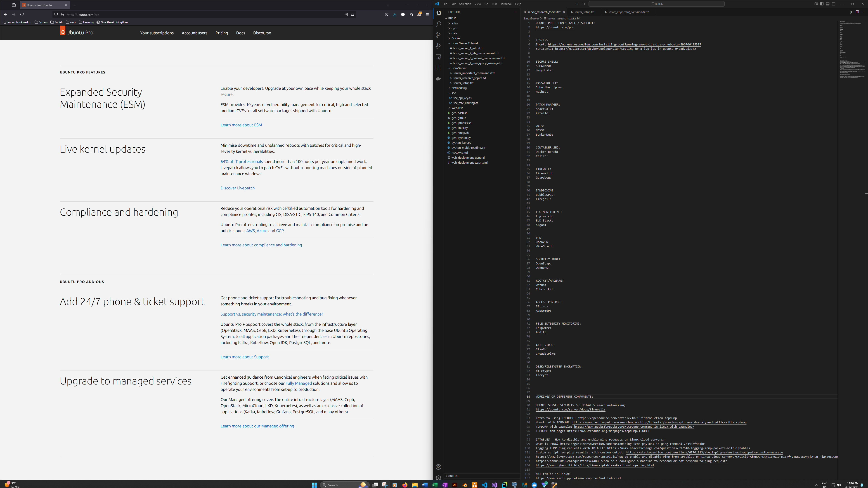
Task: Click the Windows taskbar Search box
Action: coord(344,485)
